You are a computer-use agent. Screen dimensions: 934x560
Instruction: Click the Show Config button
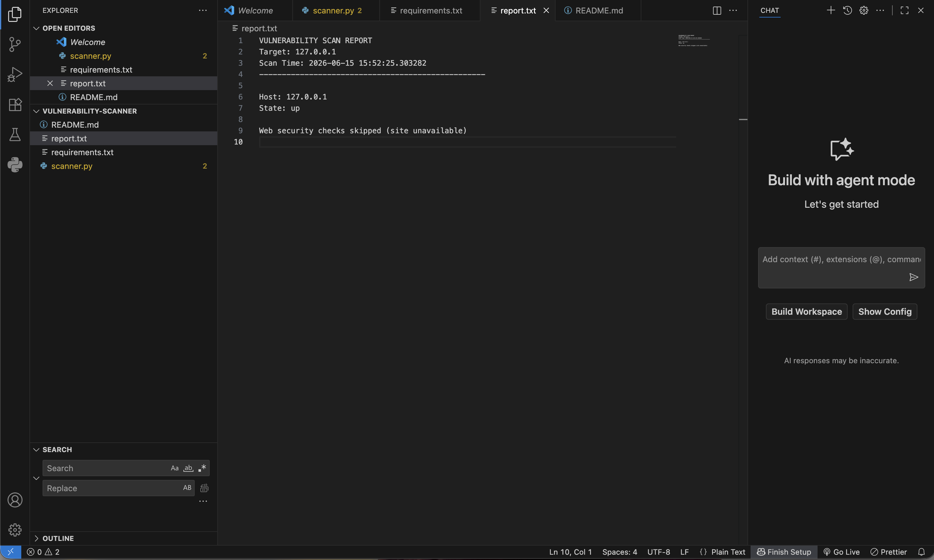tap(885, 311)
